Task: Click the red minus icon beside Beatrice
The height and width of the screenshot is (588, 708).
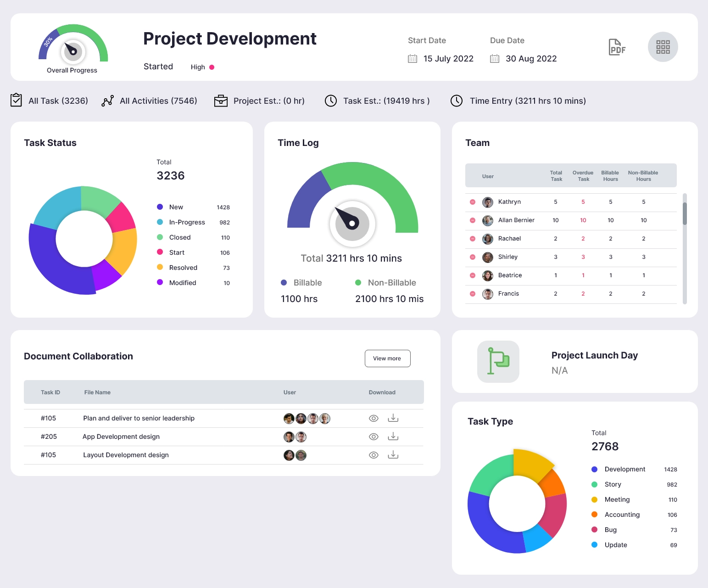Action: pyautogui.click(x=473, y=275)
